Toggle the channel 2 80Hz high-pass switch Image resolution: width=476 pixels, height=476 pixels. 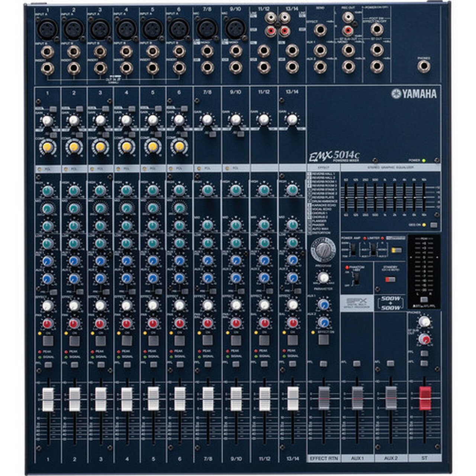coord(80,135)
